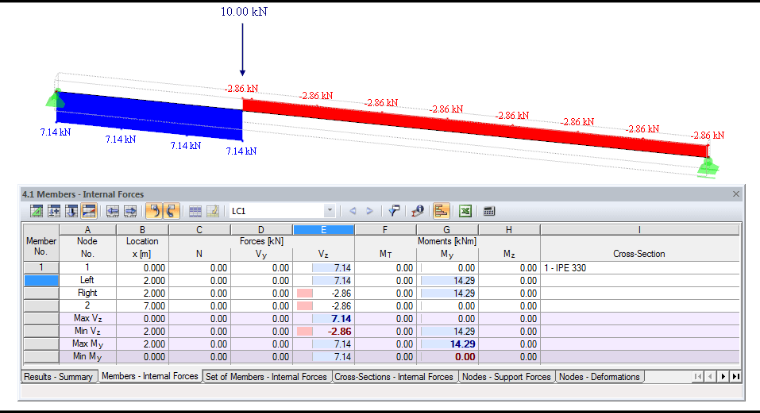Toggle the second orange curved-arrow toolbar button
The image size is (760, 413).
(171, 211)
